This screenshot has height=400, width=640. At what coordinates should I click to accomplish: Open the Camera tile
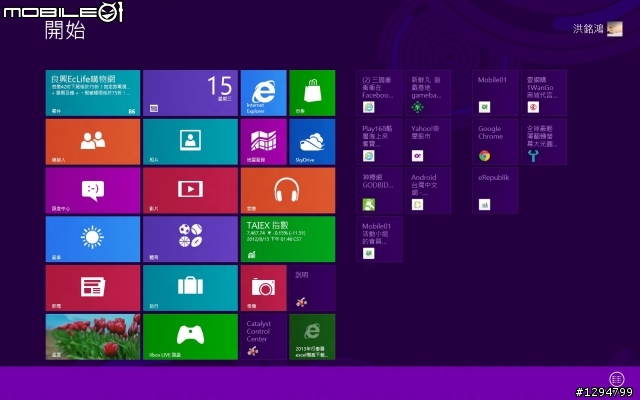click(x=264, y=288)
